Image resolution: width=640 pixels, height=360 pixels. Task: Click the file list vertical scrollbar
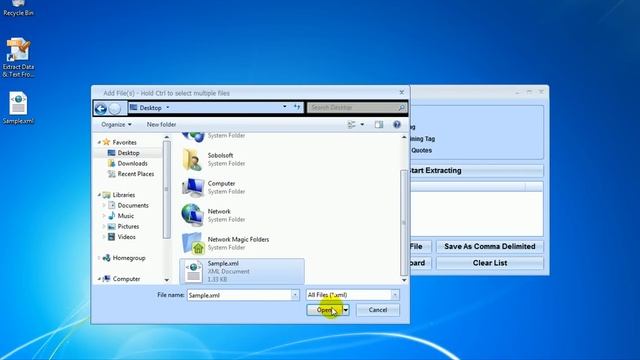pos(404,222)
